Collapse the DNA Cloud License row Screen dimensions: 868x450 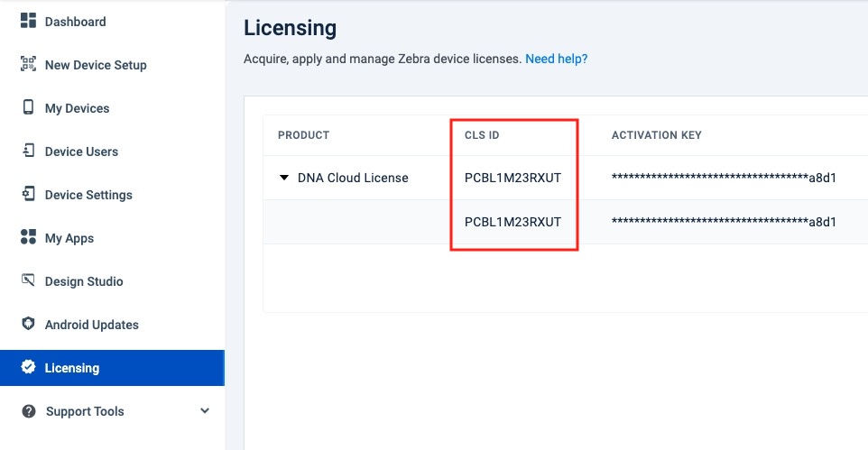pyautogui.click(x=284, y=179)
